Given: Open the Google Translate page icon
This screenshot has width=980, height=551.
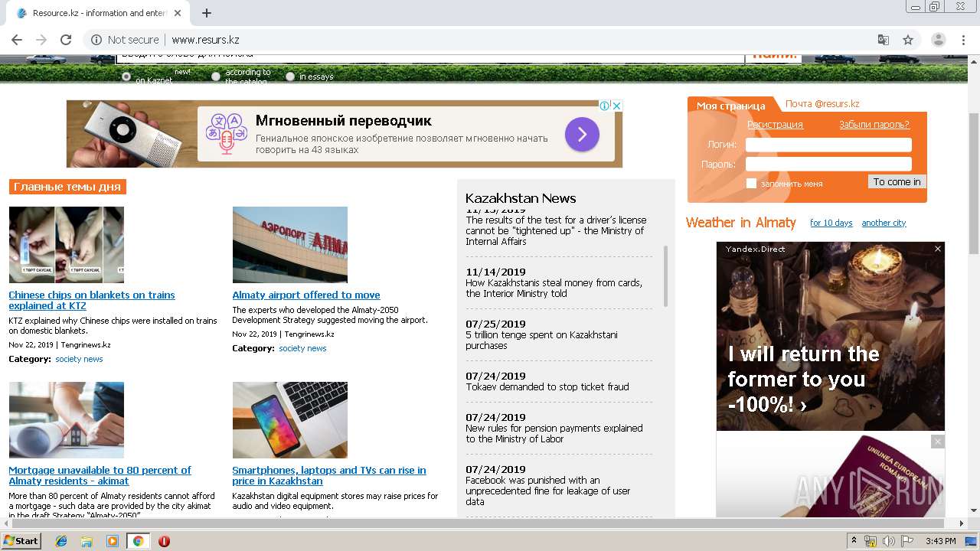Looking at the screenshot, I should coord(884,40).
